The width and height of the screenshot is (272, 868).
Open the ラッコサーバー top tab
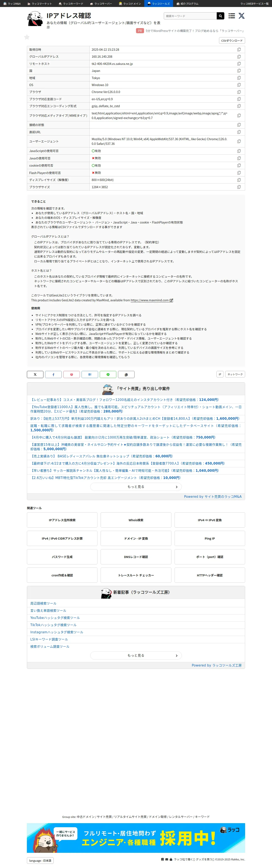tap(101, 3)
